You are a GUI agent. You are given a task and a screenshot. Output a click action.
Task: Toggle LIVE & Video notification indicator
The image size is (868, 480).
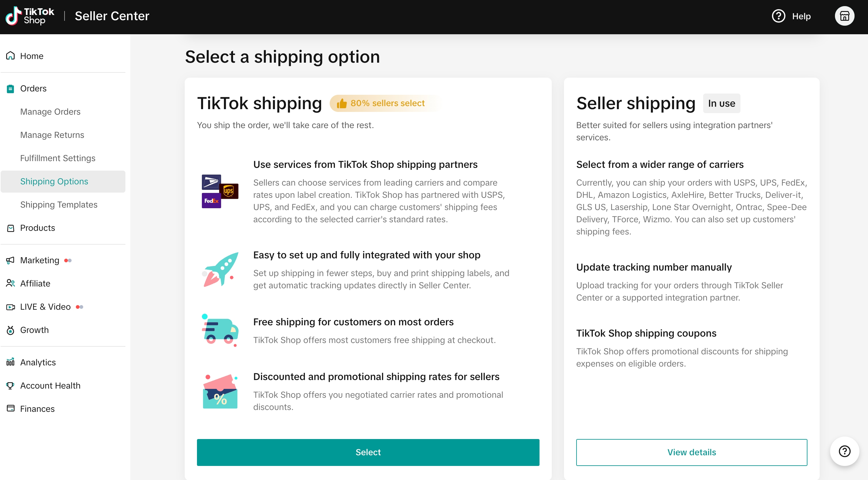81,307
